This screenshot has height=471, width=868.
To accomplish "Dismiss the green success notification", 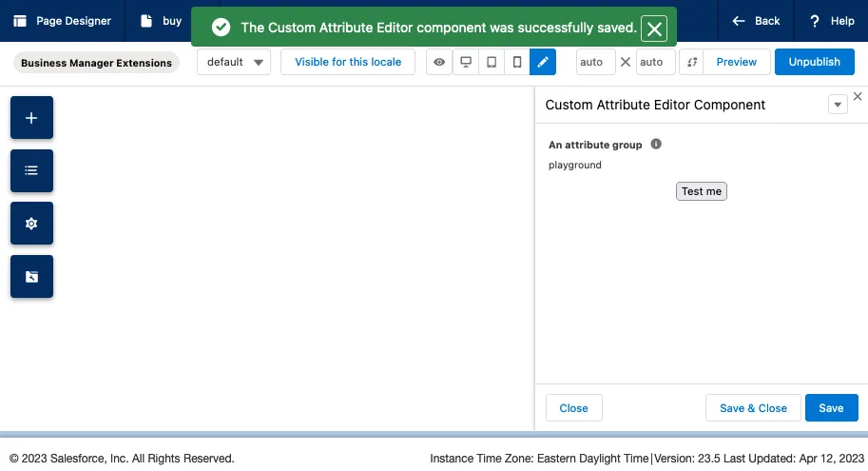I will pos(654,29).
